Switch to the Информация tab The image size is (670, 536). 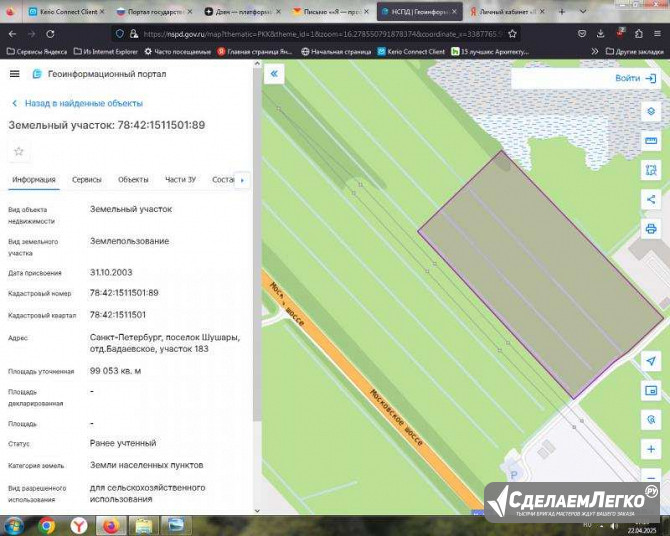pyautogui.click(x=34, y=180)
